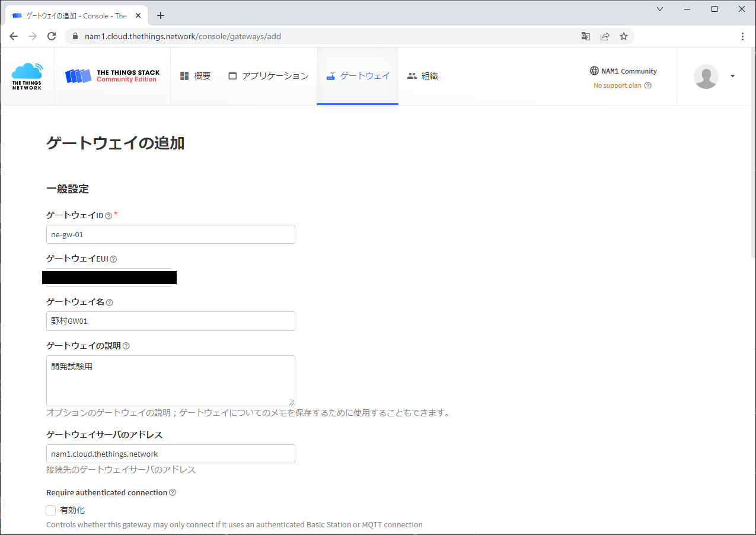Click the ゲートウェイID field with ne-gw-01
756x535 pixels.
171,234
